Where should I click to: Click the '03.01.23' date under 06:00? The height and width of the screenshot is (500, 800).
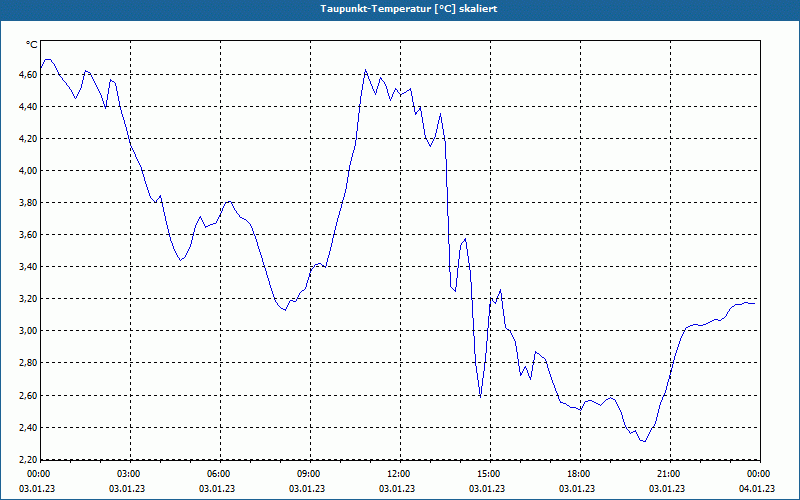(217, 489)
